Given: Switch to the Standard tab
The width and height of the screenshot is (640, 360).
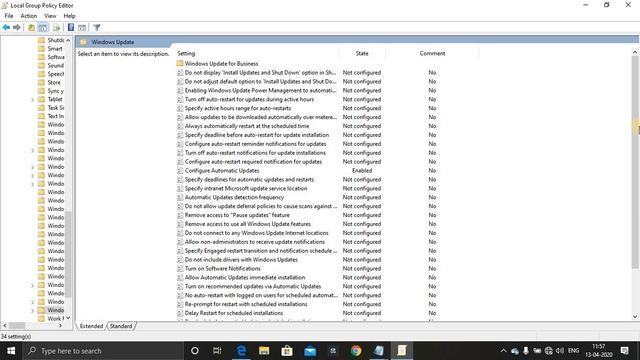Looking at the screenshot, I should (x=121, y=326).
